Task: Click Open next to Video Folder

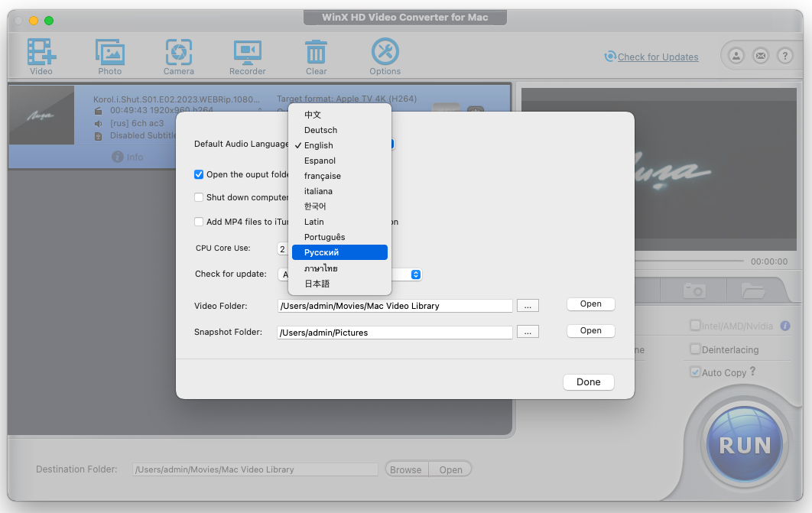Action: click(590, 304)
